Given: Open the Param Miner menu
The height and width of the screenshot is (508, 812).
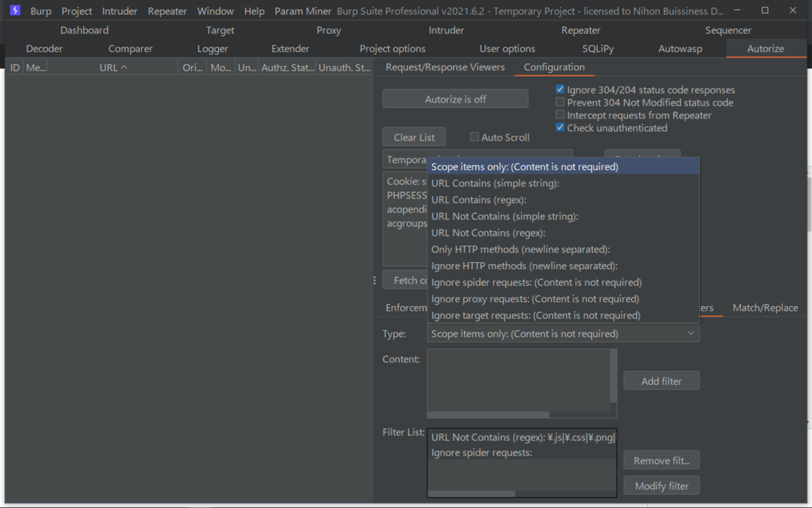Looking at the screenshot, I should (x=303, y=11).
